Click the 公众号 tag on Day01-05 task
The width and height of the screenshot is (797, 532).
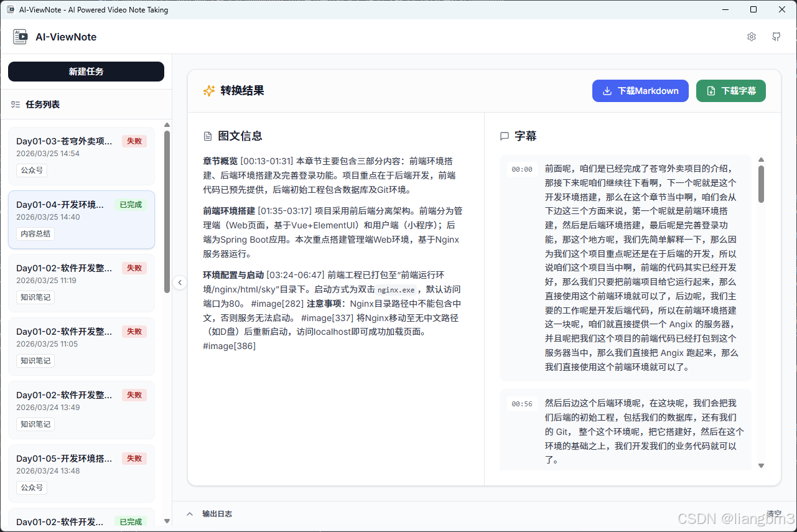tap(32, 488)
